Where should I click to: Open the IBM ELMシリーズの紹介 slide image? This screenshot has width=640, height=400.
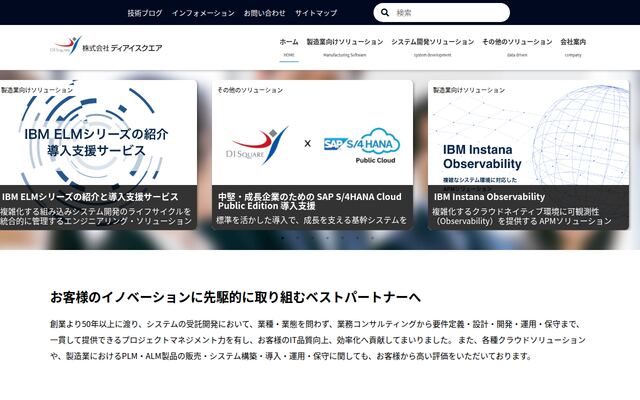(98, 133)
